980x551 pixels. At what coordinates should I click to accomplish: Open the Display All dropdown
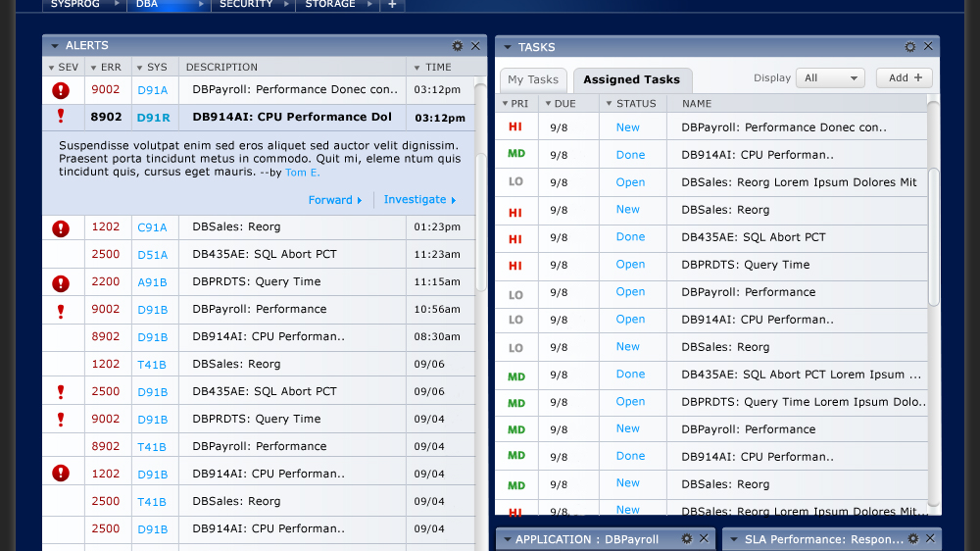tap(830, 78)
